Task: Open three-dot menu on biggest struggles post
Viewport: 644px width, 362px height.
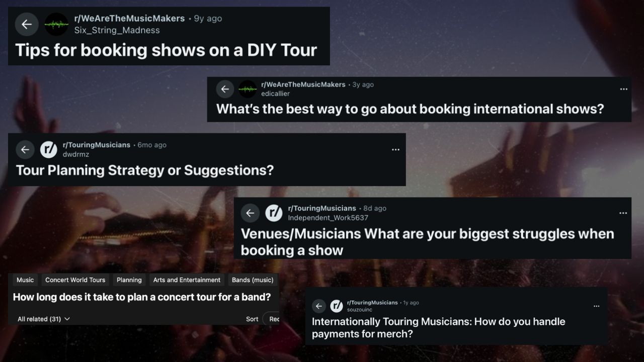Action: click(x=623, y=213)
